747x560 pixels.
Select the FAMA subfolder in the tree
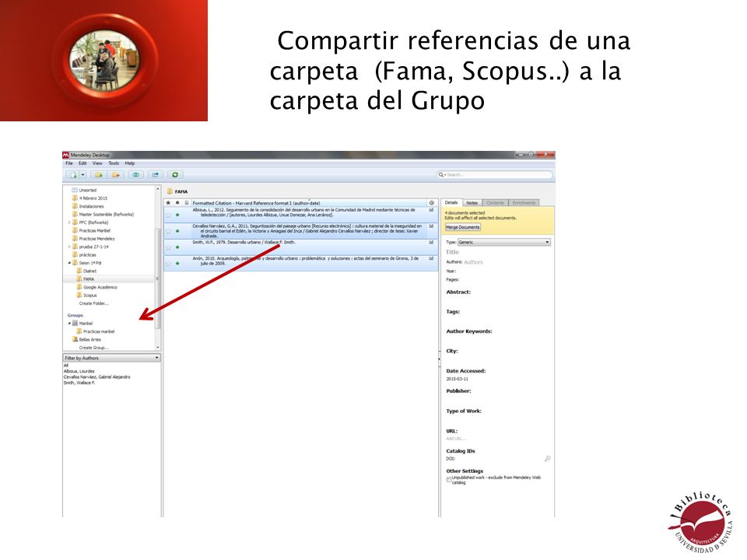[x=89, y=279]
